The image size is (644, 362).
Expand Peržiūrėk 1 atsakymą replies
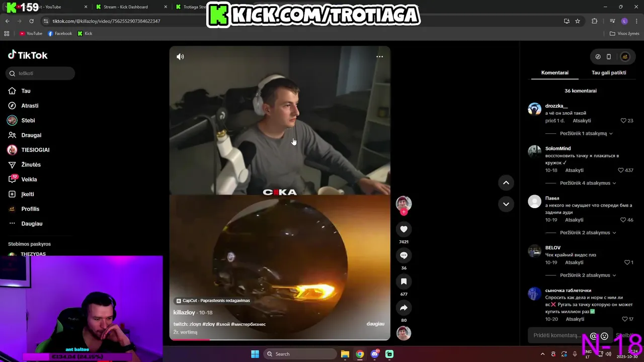[x=586, y=134]
